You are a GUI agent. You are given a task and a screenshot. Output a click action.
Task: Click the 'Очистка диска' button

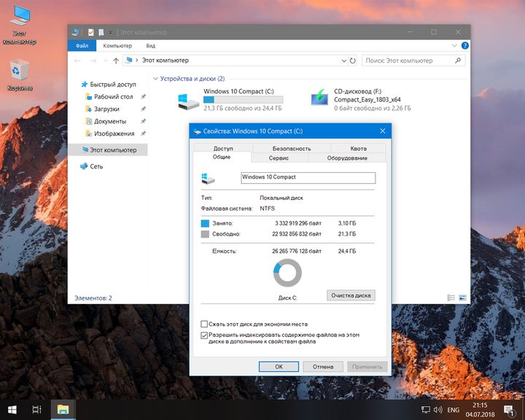point(351,295)
